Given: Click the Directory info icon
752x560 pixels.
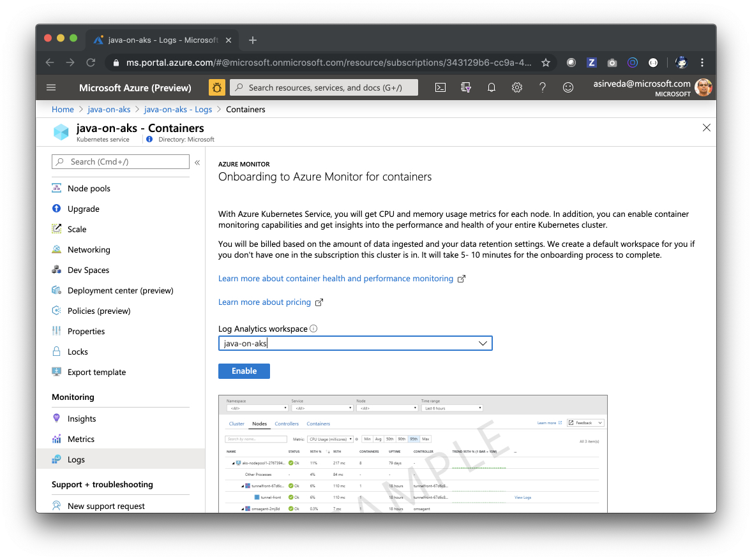Looking at the screenshot, I should click(x=149, y=140).
